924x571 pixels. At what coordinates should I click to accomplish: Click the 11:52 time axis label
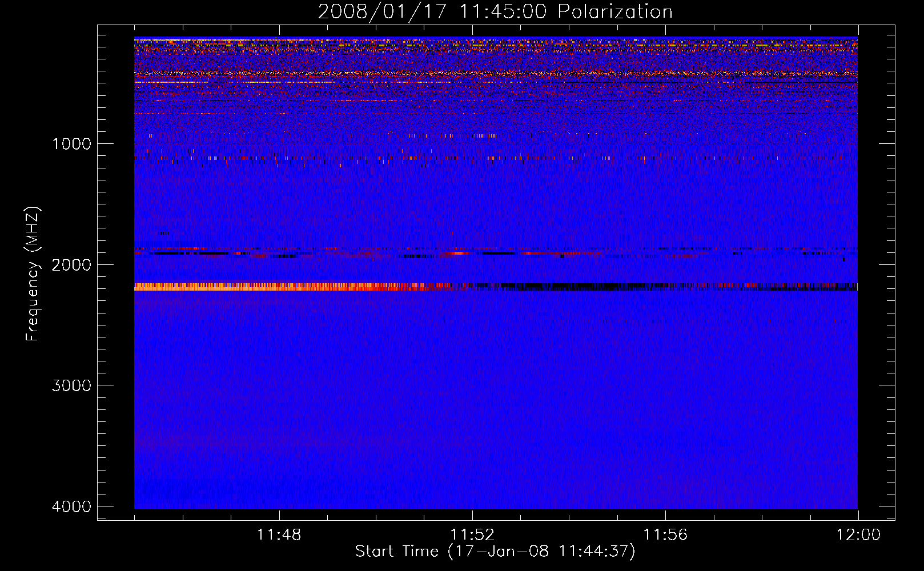(472, 535)
